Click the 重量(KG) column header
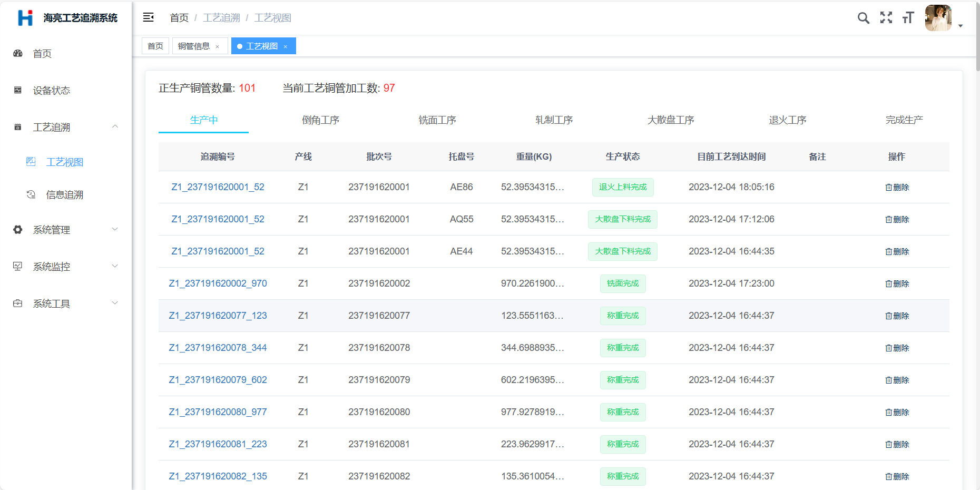The image size is (980, 490). [534, 157]
